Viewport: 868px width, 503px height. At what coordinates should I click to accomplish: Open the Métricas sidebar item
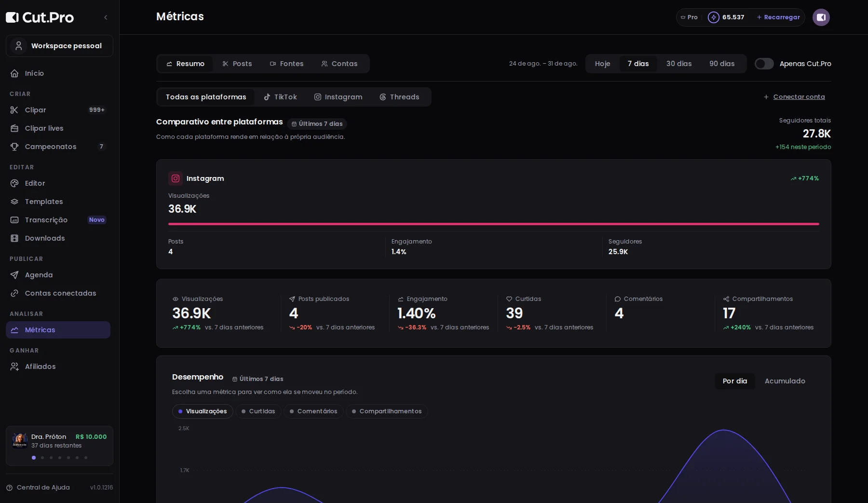(x=58, y=330)
